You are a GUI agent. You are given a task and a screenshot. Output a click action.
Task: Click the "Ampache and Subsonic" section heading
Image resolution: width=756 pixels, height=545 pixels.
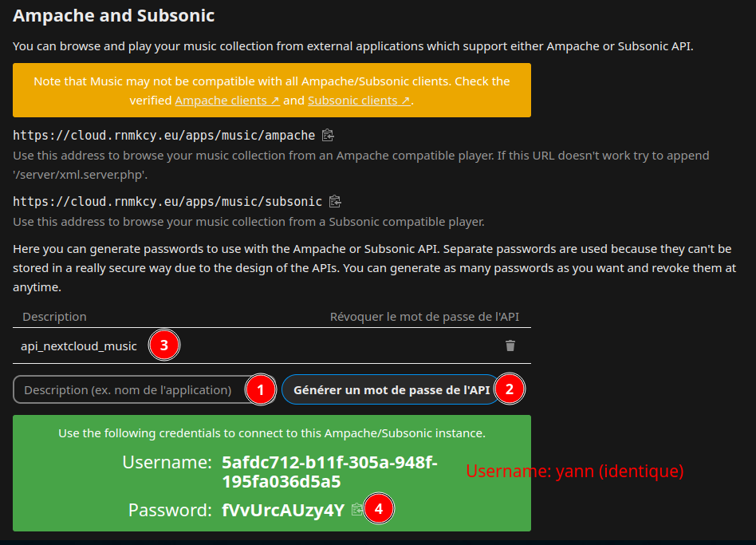(114, 15)
